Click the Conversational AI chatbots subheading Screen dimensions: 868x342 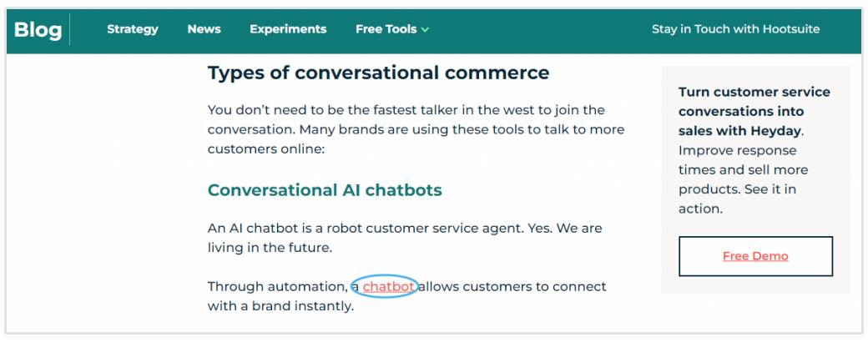pyautogui.click(x=325, y=190)
